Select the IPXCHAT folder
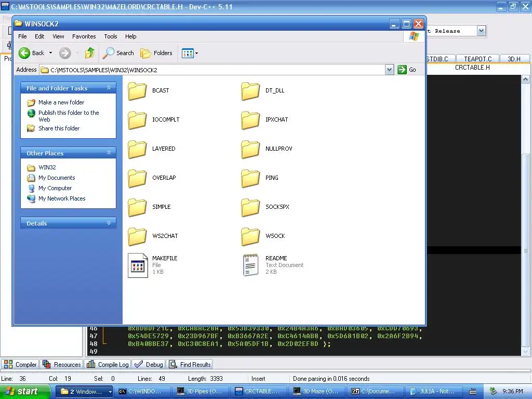Image resolution: width=532 pixels, height=399 pixels. (250, 120)
